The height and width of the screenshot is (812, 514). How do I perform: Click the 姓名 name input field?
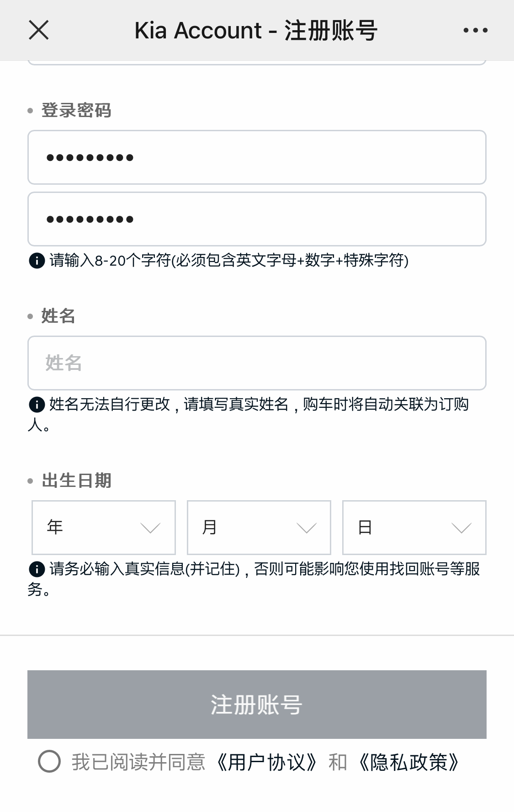click(257, 363)
